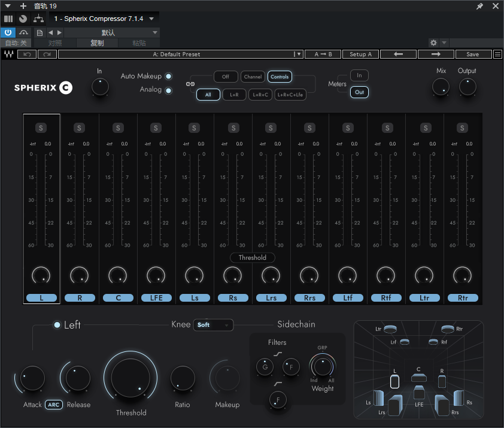Toggle the automation read curve icon
Screen dimensions: 504x428
coord(23,32)
